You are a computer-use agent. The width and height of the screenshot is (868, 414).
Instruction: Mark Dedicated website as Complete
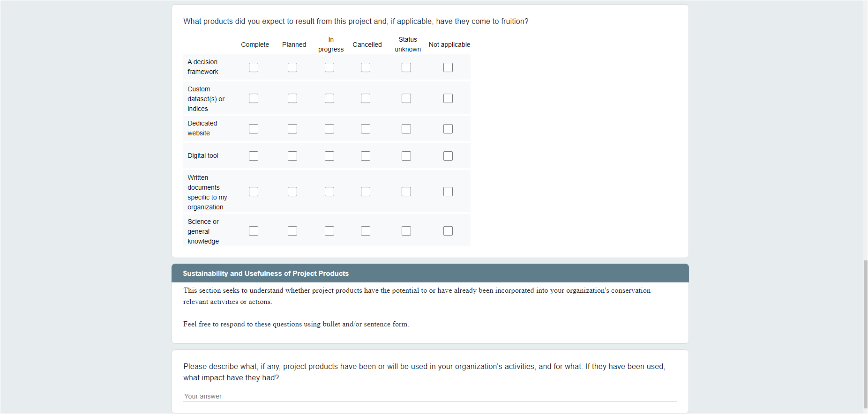point(254,129)
